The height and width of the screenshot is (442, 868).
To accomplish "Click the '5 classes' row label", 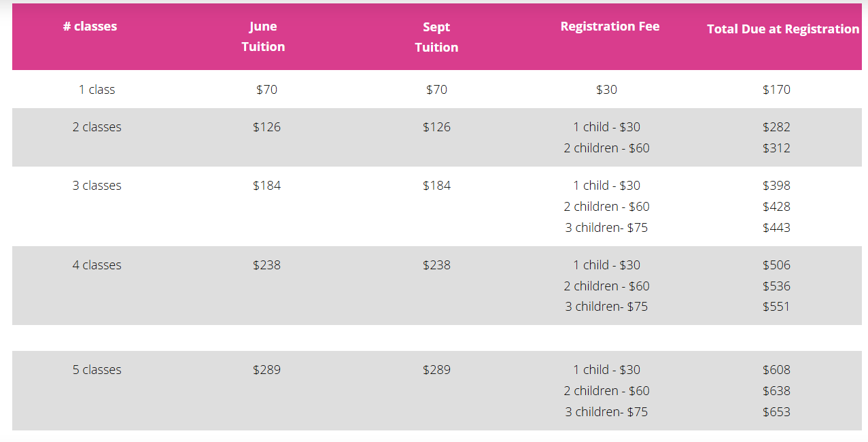I will click(x=97, y=370).
